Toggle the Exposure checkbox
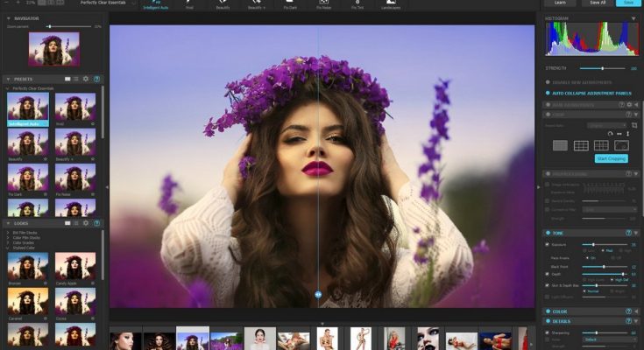644x350 pixels. tap(548, 244)
